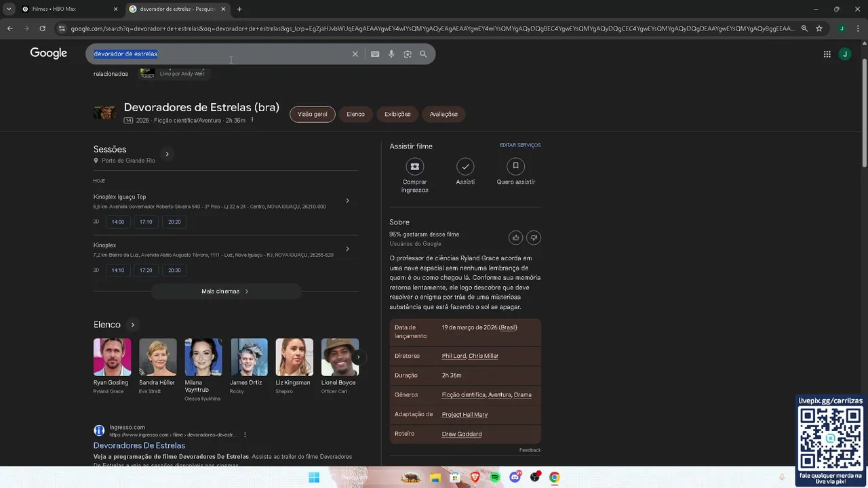The height and width of the screenshot is (488, 868).
Task: Open the Exibições tab
Action: tap(397, 114)
